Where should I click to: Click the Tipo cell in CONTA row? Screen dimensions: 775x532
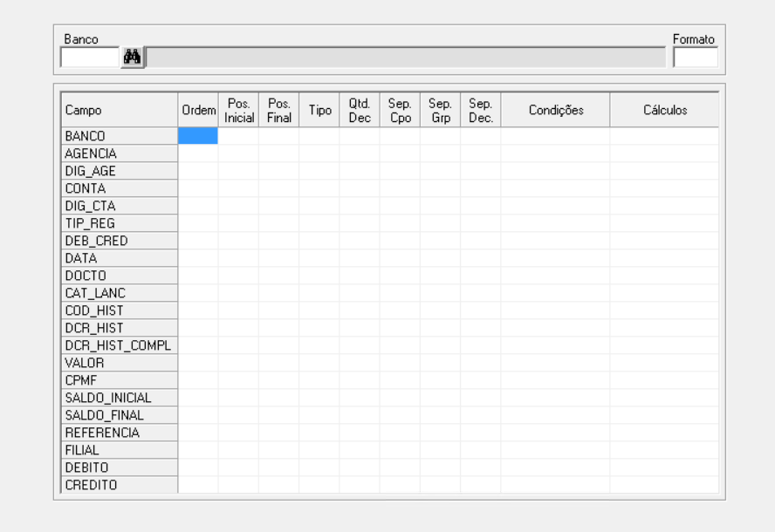coord(319,188)
